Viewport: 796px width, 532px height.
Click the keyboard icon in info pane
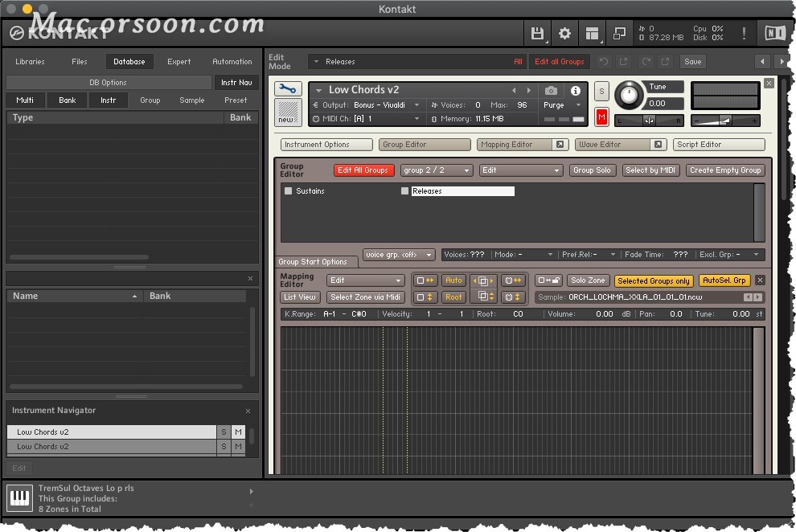(20, 498)
